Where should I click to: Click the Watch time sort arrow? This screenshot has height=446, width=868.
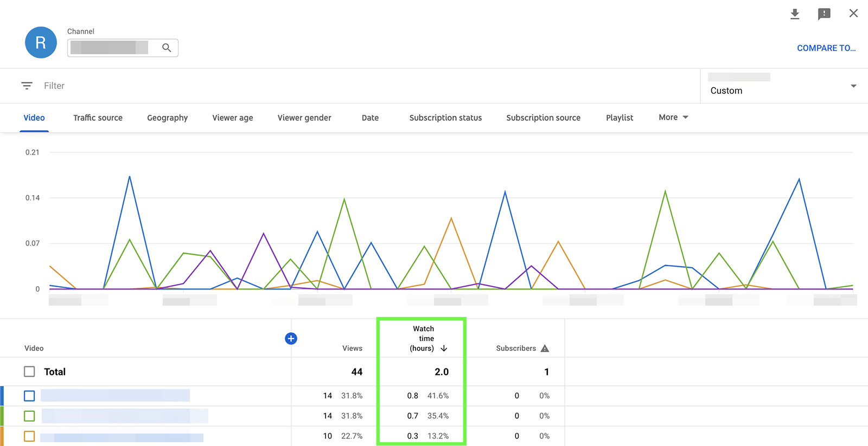coord(444,348)
